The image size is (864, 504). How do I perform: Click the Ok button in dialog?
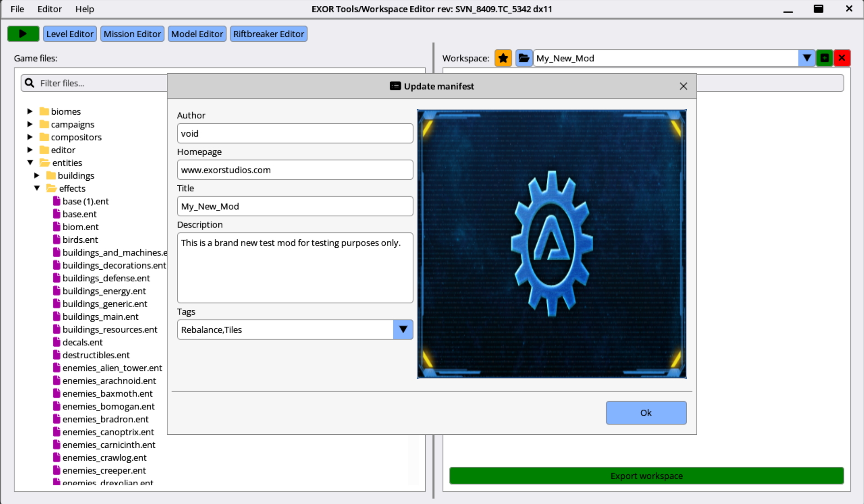click(x=646, y=413)
